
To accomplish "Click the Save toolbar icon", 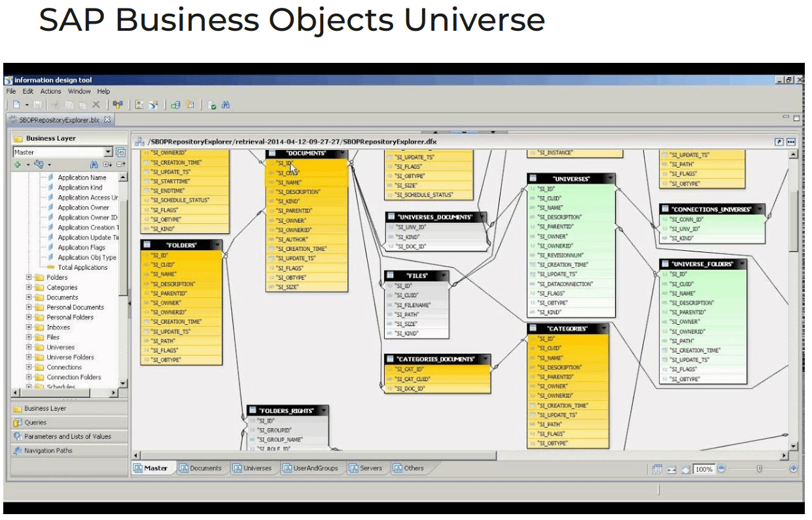I will 37,105.
